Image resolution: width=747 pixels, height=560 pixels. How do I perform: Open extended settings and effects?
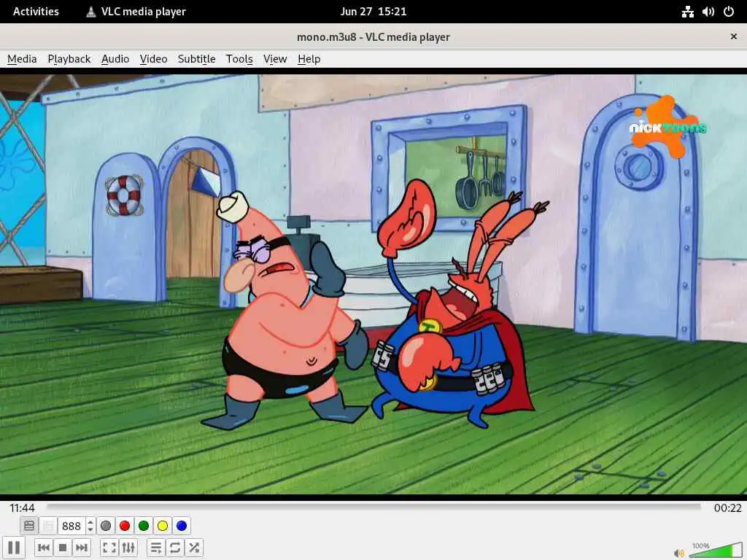[x=128, y=548]
